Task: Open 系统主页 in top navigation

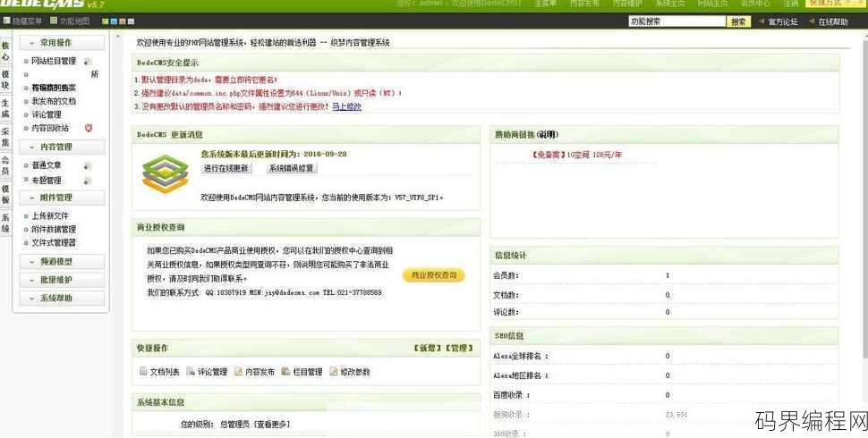Action: (670, 4)
